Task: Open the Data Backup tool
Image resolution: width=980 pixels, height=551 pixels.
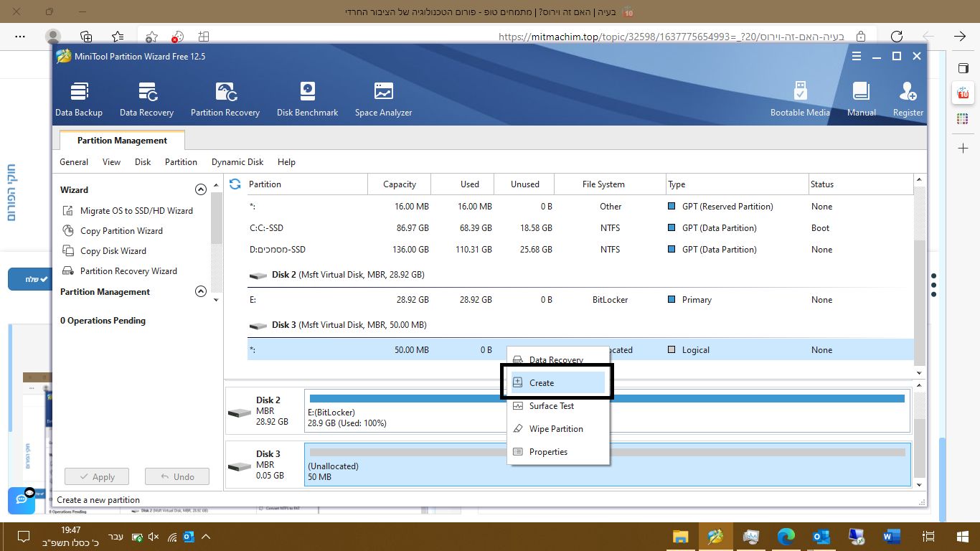Action: click(79, 99)
